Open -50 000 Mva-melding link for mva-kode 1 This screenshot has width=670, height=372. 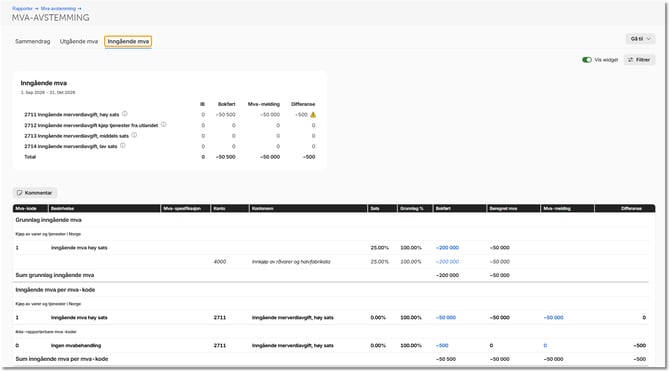click(x=553, y=318)
